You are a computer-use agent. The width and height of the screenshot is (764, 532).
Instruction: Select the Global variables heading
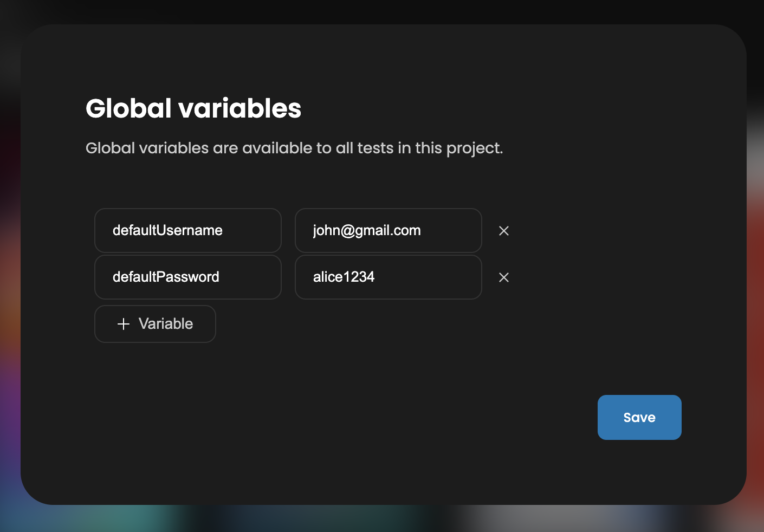(193, 108)
